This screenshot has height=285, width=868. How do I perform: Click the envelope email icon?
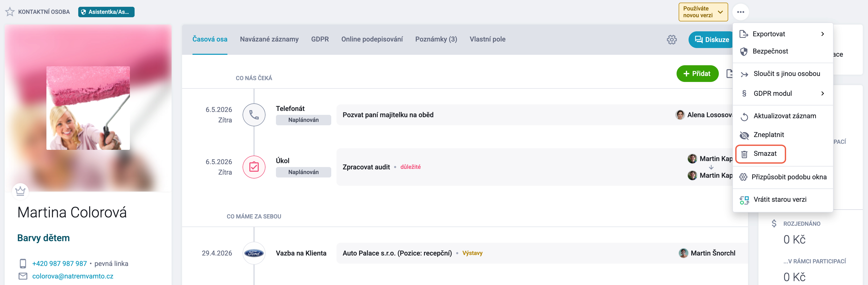click(x=23, y=276)
